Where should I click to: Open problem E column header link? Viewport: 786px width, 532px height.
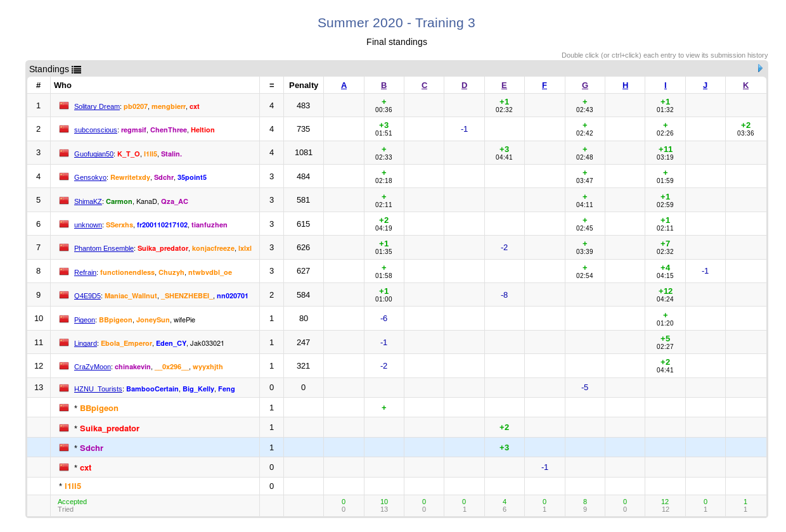pyautogui.click(x=504, y=85)
